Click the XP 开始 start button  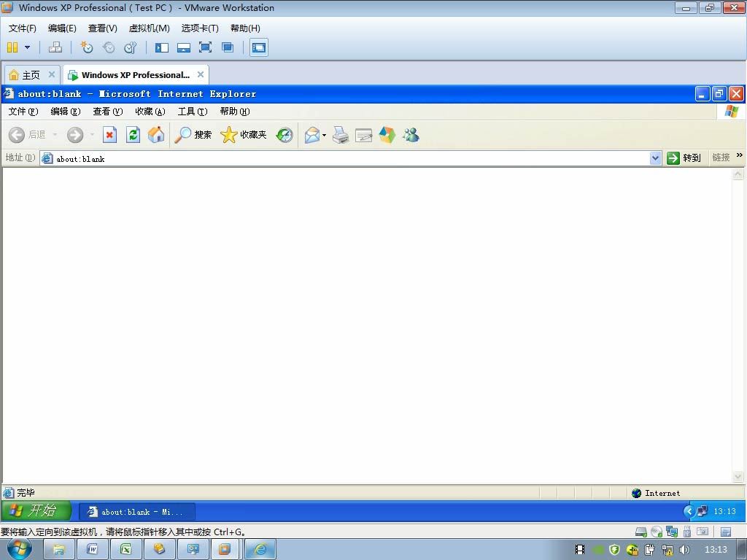tap(36, 511)
